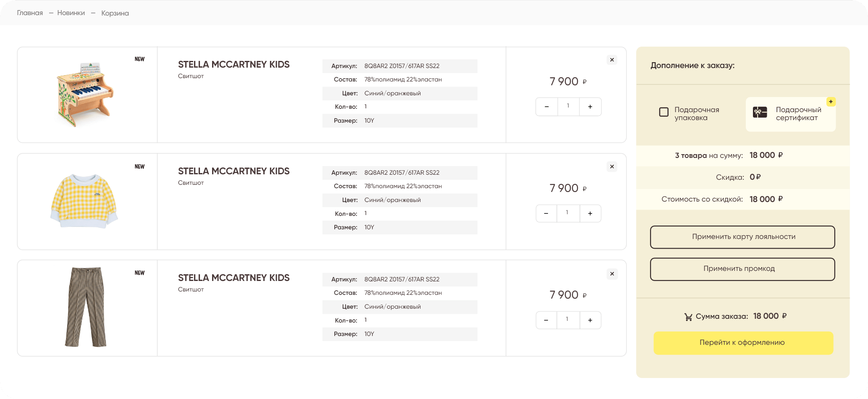Click Применить карту лояльности button
The height and width of the screenshot is (399, 868).
[x=742, y=237]
